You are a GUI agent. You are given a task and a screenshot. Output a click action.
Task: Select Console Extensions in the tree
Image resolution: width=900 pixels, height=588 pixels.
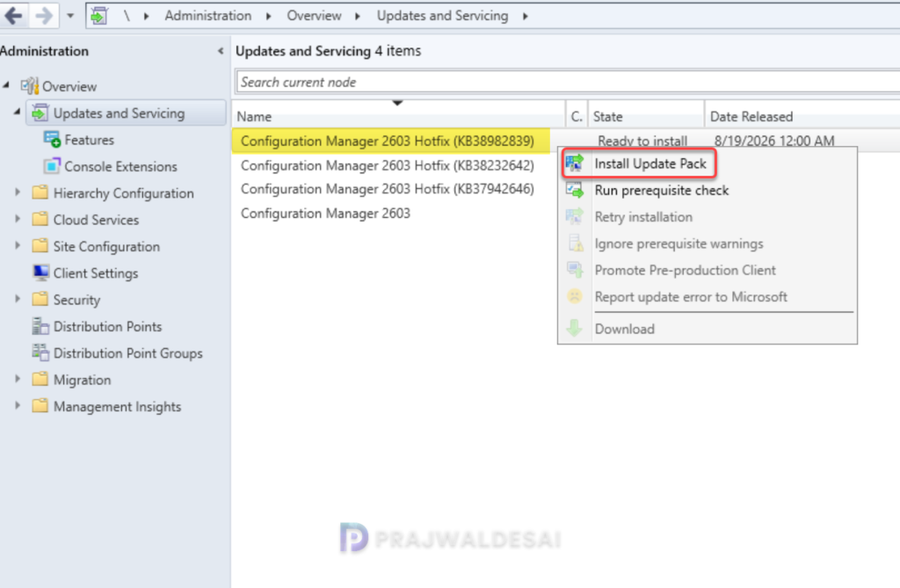pyautogui.click(x=120, y=166)
